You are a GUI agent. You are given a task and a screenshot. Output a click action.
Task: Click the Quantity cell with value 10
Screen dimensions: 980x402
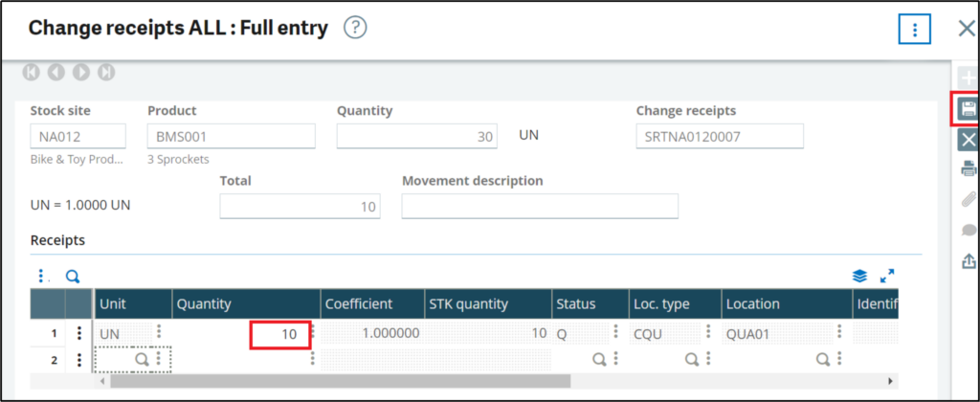(x=281, y=334)
